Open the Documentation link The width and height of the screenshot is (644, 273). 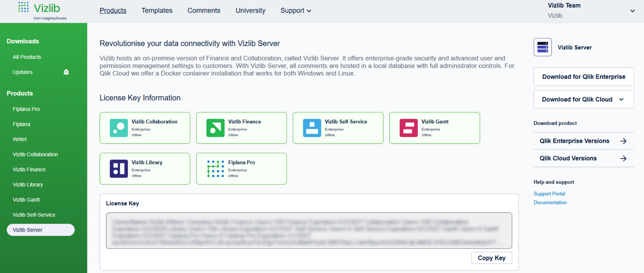tap(550, 202)
